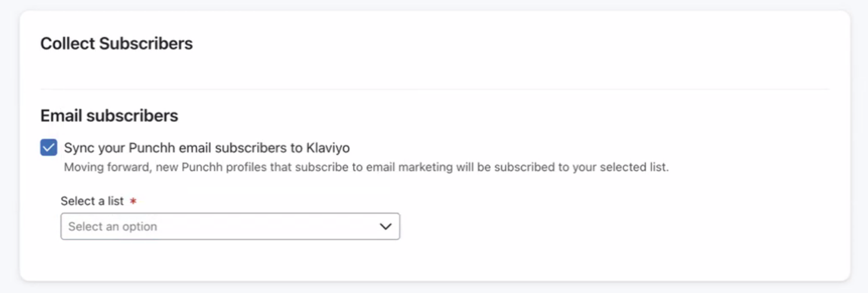The image size is (868, 293).
Task: Click the 'Email subscribers' section heading
Action: (109, 115)
